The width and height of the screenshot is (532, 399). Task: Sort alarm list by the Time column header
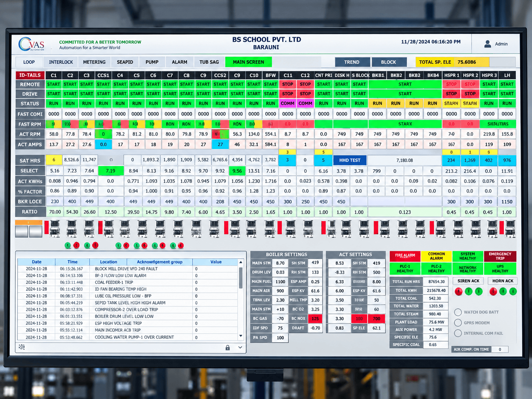coord(72,262)
